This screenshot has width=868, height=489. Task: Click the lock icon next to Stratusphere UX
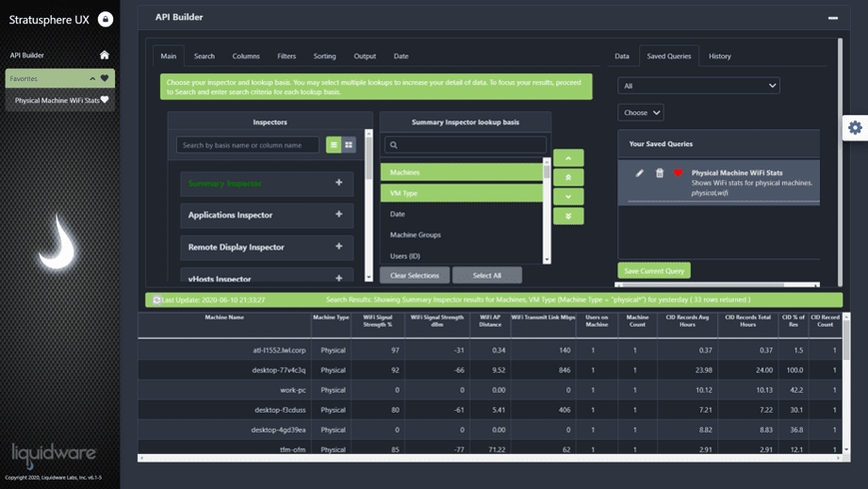(x=106, y=20)
